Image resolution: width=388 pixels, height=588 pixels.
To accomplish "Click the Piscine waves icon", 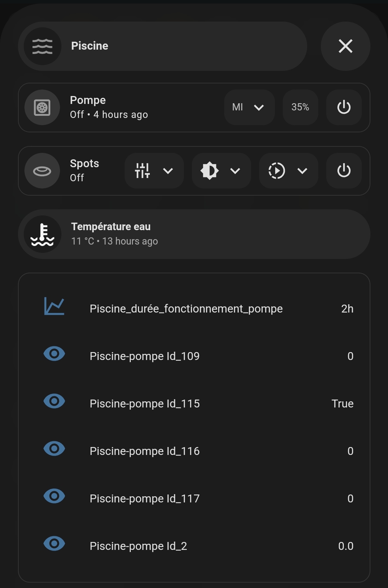I will (x=42, y=46).
